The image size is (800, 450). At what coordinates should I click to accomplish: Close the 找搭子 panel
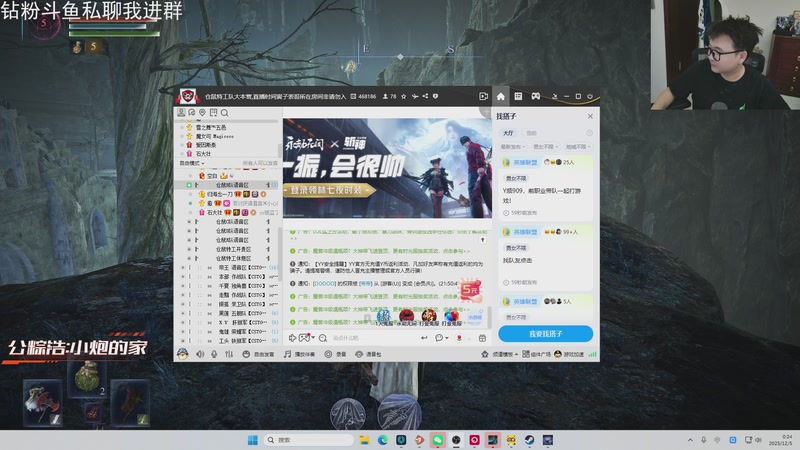[590, 116]
